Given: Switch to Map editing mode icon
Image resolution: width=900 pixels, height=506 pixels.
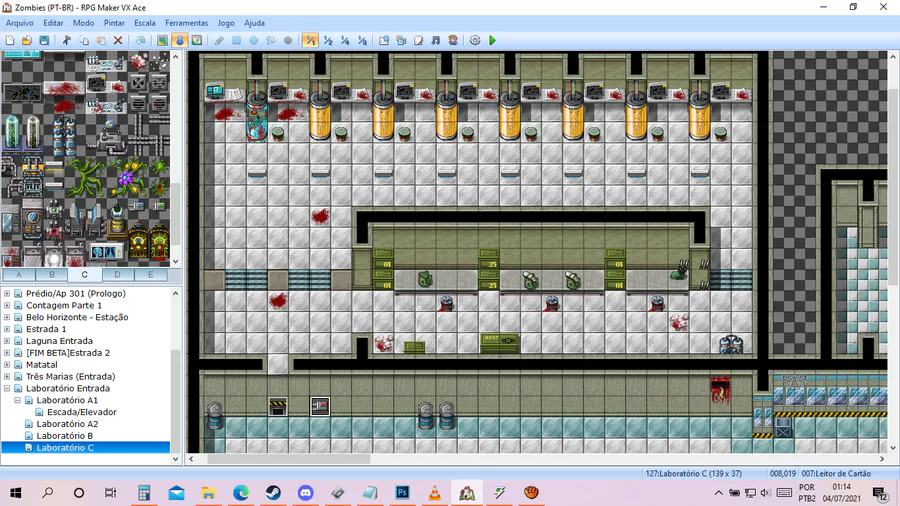Looking at the screenshot, I should (162, 40).
